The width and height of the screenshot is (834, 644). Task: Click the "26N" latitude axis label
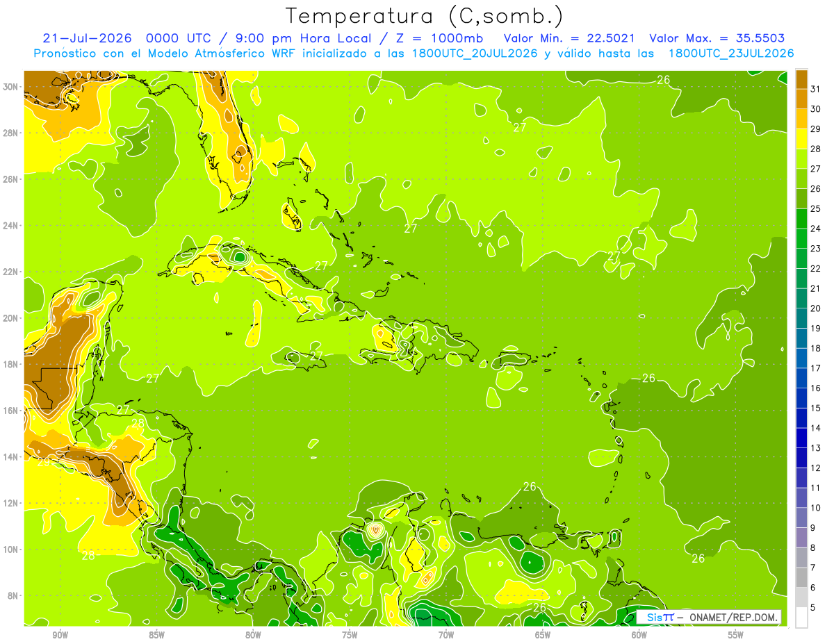pos(12,179)
